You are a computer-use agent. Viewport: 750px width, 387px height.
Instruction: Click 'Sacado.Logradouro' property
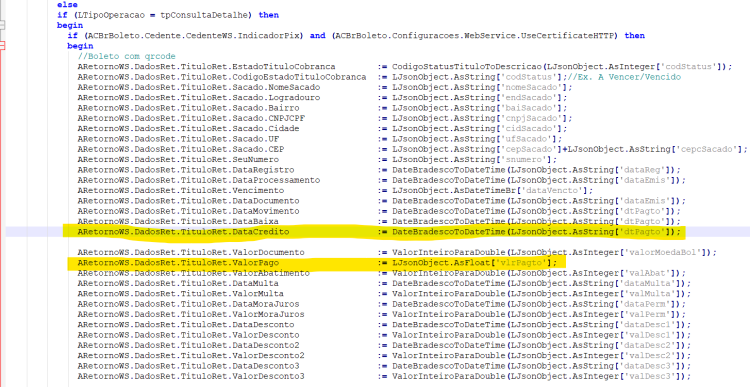pos(276,98)
